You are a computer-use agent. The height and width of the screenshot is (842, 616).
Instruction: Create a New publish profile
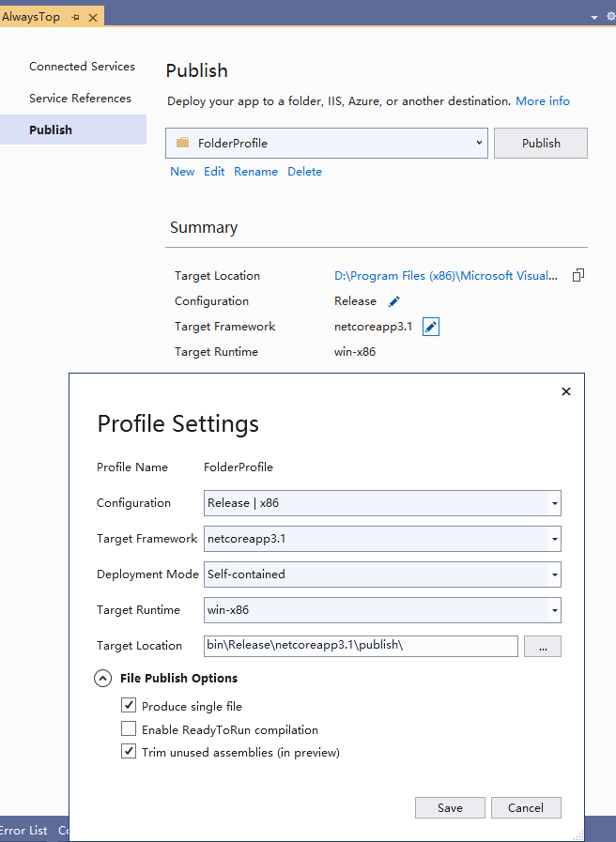tap(182, 171)
